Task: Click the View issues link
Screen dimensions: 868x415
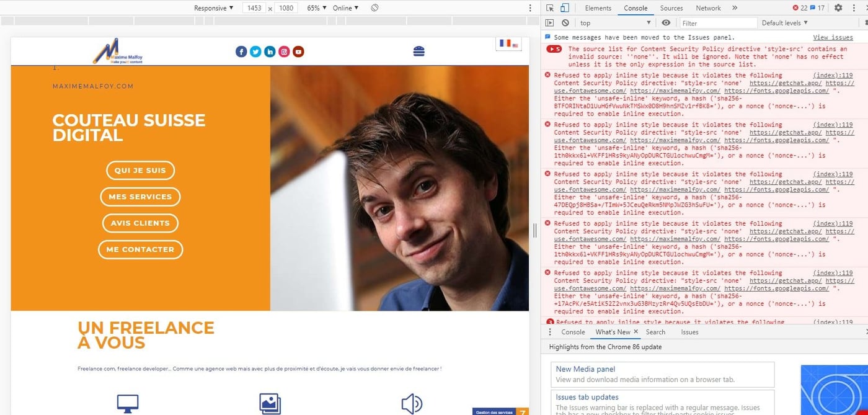Action: 833,37
